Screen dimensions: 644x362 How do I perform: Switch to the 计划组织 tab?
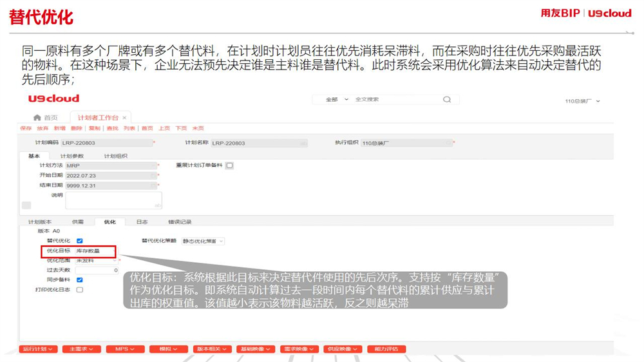click(116, 156)
